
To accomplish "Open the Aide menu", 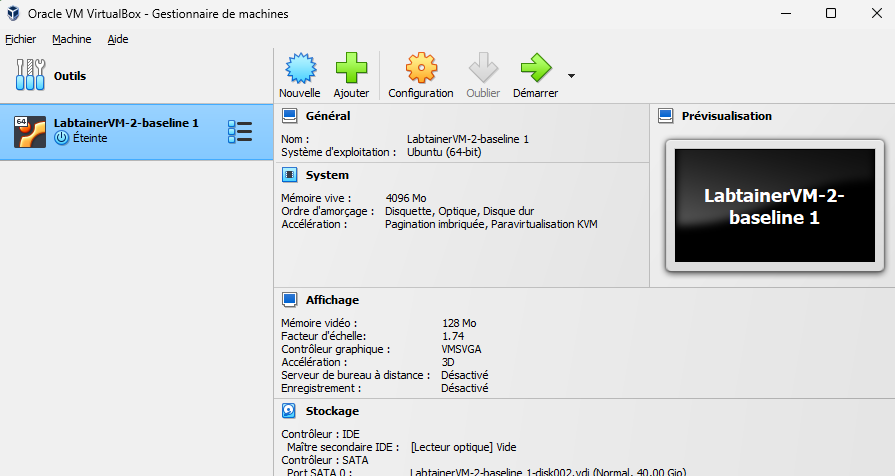I will (x=118, y=39).
